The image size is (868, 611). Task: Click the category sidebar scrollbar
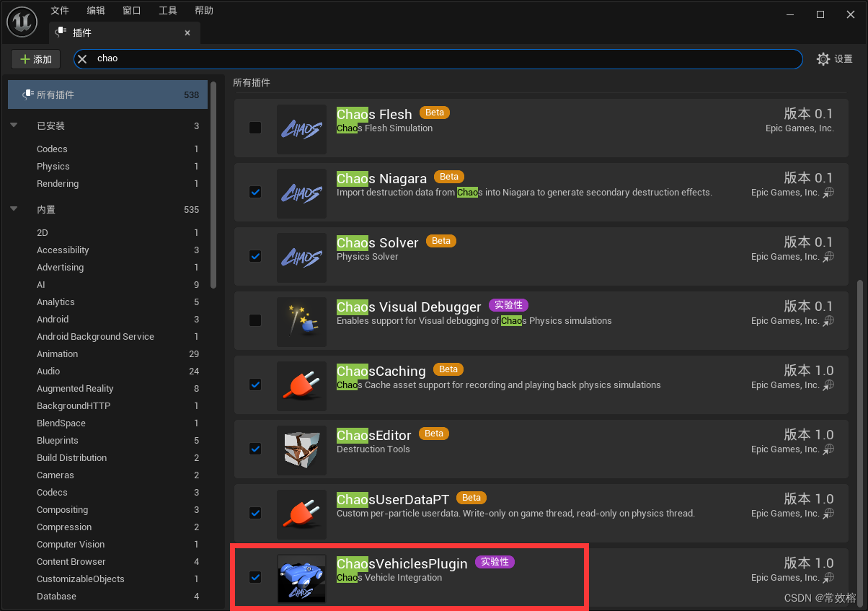[213, 185]
